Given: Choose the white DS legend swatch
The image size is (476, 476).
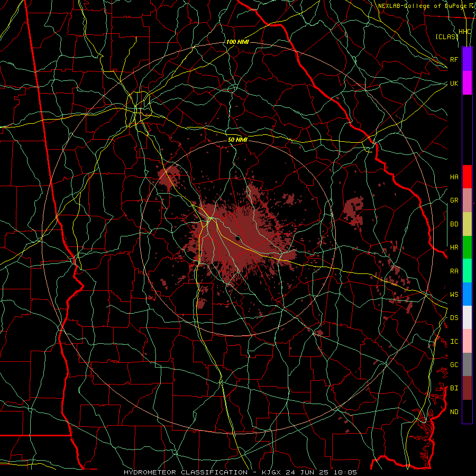Looking at the screenshot, I should (x=467, y=317).
